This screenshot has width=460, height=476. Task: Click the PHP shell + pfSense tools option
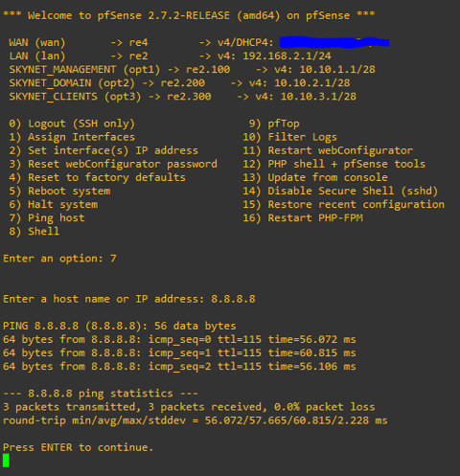(x=334, y=164)
